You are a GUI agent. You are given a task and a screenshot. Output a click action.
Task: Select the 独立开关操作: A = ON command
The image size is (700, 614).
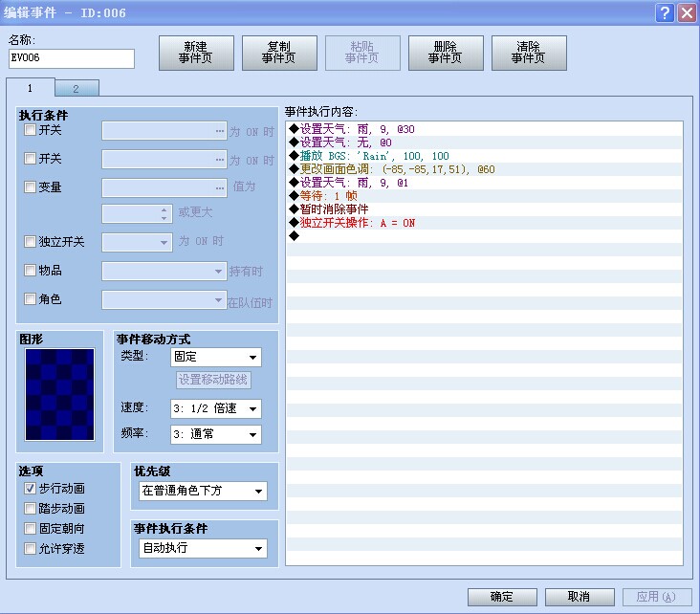click(485, 223)
